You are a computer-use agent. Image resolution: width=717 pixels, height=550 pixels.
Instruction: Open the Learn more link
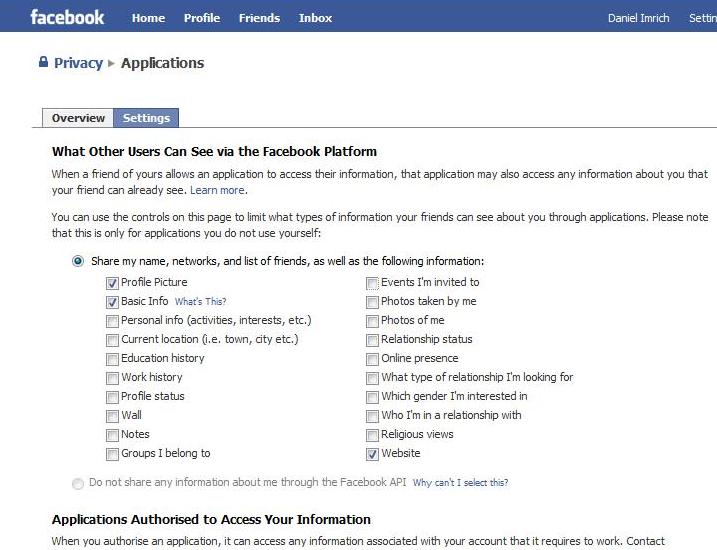point(217,190)
